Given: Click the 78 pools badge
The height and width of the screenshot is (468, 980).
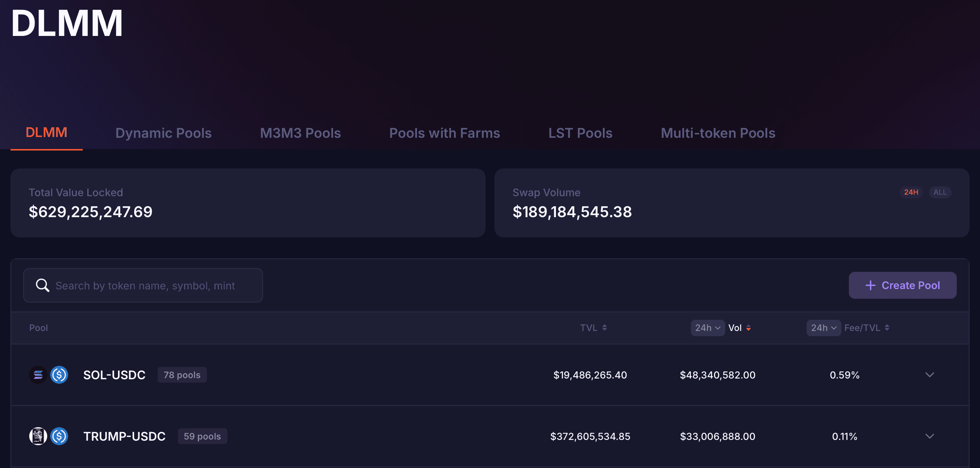Looking at the screenshot, I should 182,375.
